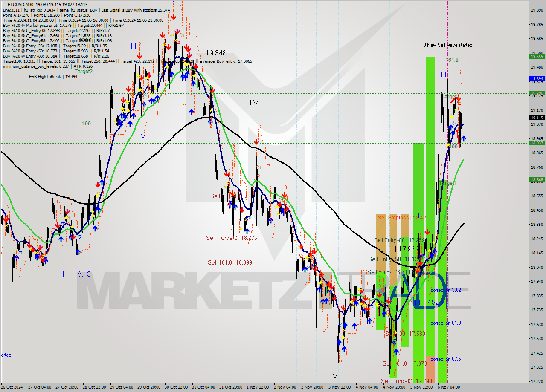The height and width of the screenshot is (392, 546).
Task: Select the '| | | 19.348' wave label
Action: [210, 53]
